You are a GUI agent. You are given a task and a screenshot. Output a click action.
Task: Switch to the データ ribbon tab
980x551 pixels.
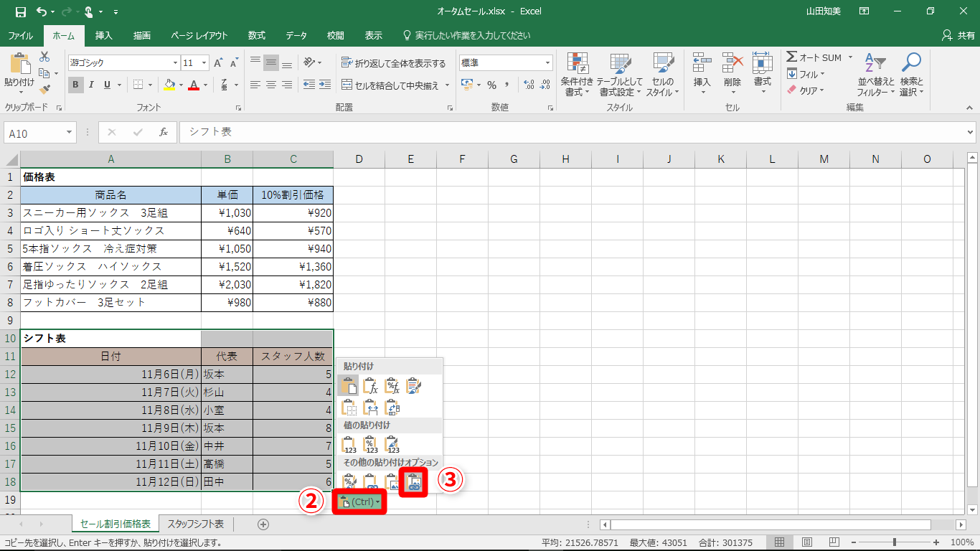(x=296, y=35)
